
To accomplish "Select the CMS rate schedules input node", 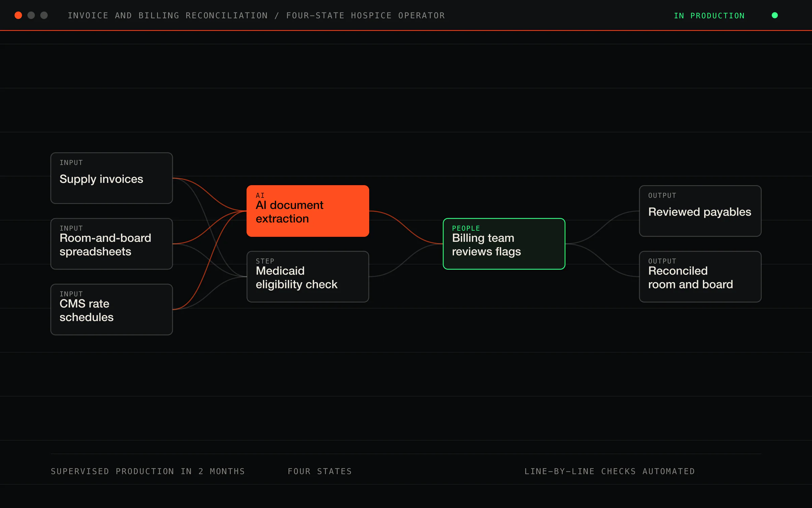I will pos(112,310).
